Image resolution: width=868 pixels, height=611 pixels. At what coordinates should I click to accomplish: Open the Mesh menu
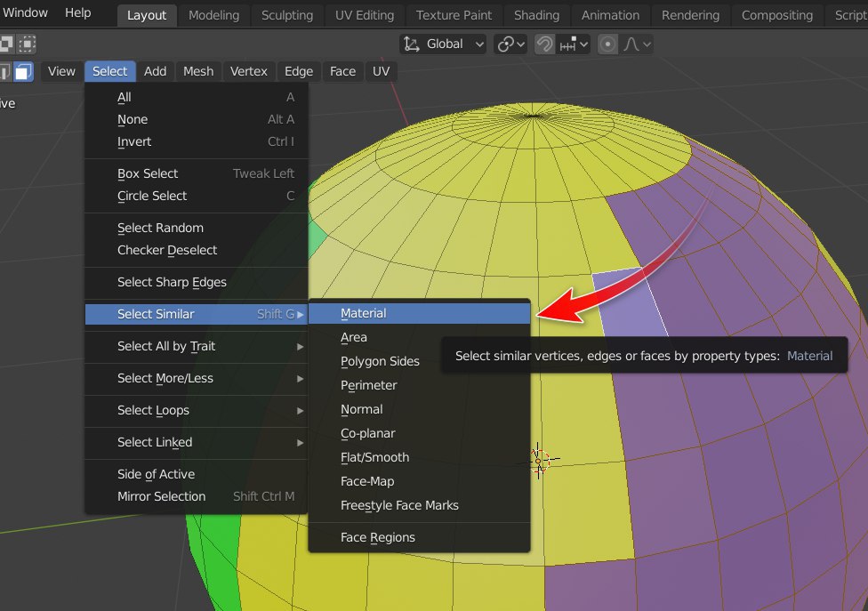coord(198,71)
